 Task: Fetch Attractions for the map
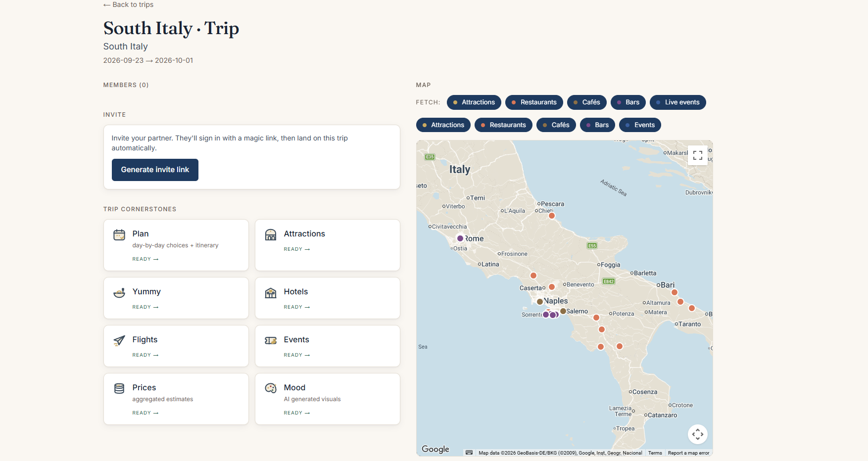(x=474, y=102)
